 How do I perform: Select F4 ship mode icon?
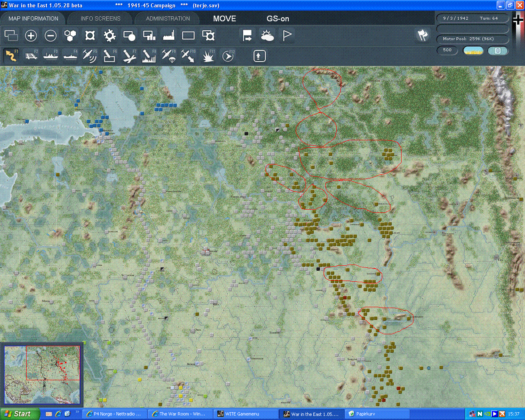[x=71, y=55]
